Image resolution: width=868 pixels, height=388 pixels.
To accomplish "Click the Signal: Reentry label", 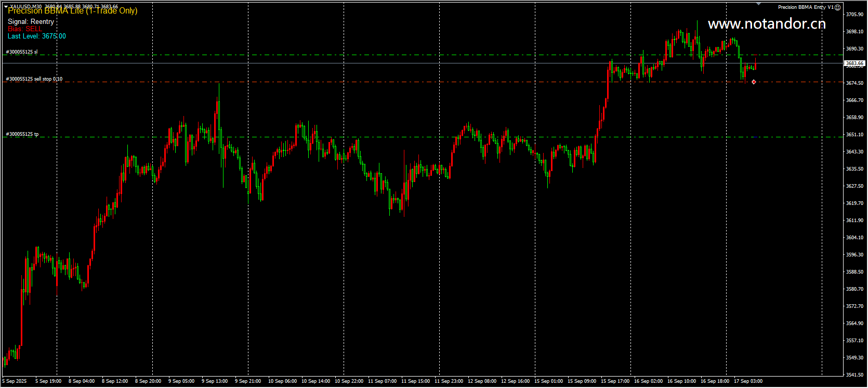I will (x=31, y=21).
